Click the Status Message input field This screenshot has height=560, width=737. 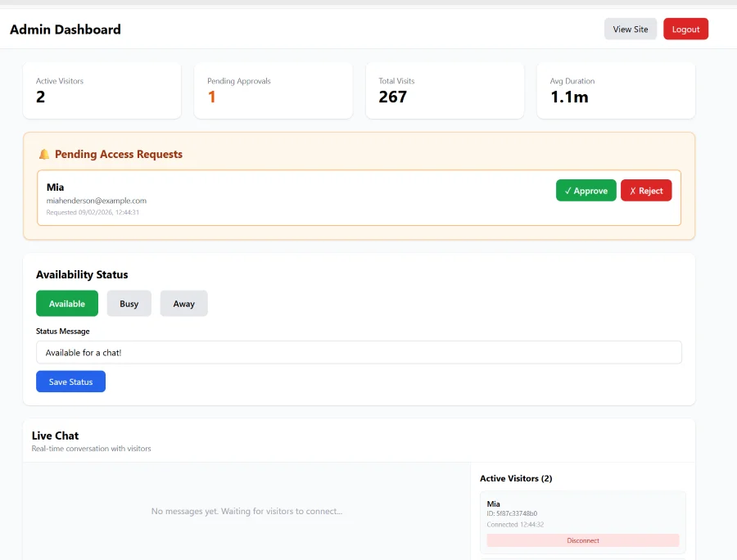coord(359,352)
